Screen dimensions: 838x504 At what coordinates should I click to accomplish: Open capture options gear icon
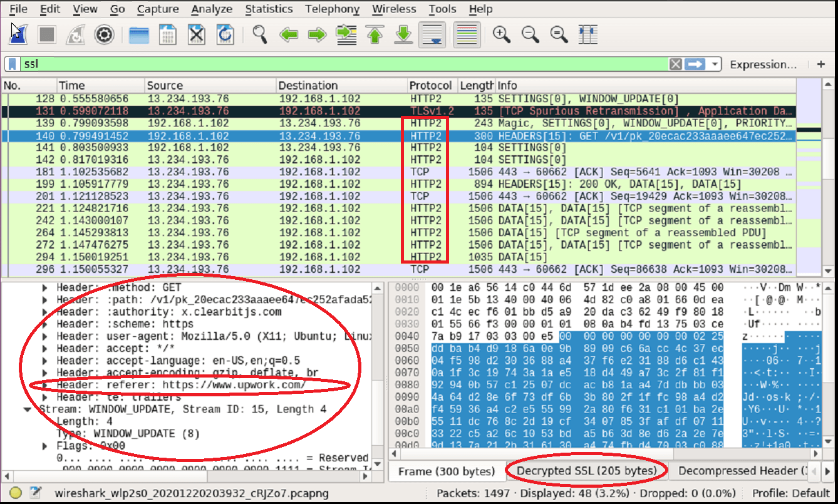pyautogui.click(x=104, y=34)
